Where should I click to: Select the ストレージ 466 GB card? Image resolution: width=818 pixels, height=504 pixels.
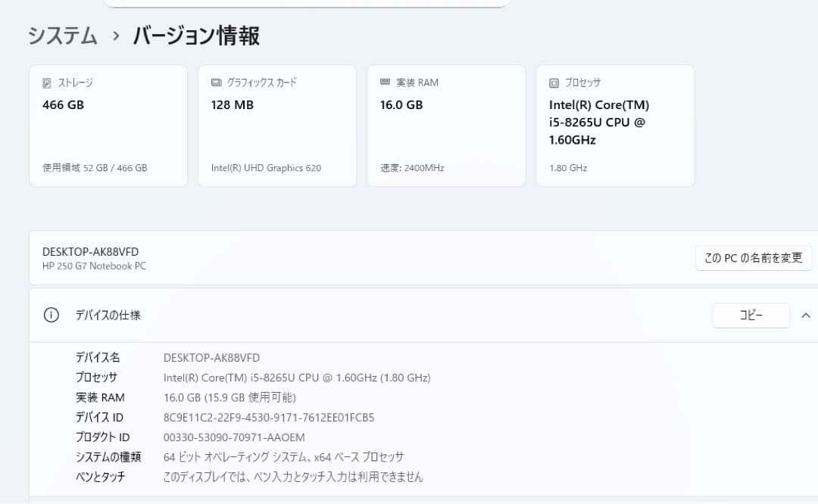click(x=108, y=125)
